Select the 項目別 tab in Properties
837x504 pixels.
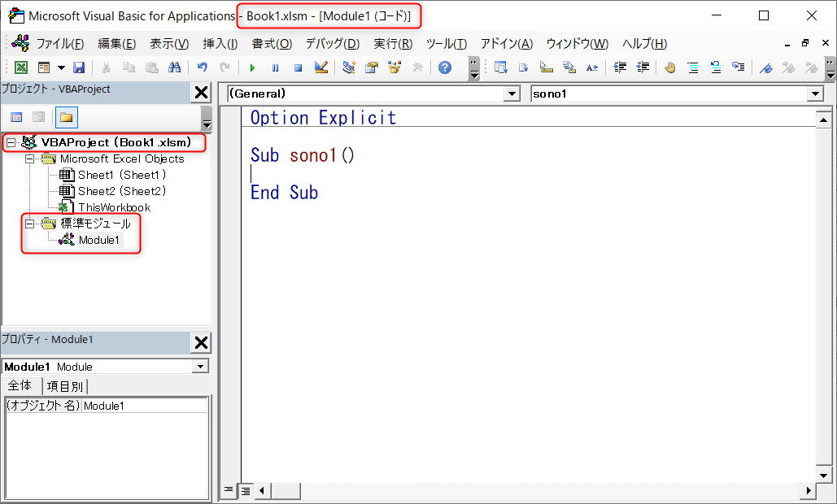point(64,386)
